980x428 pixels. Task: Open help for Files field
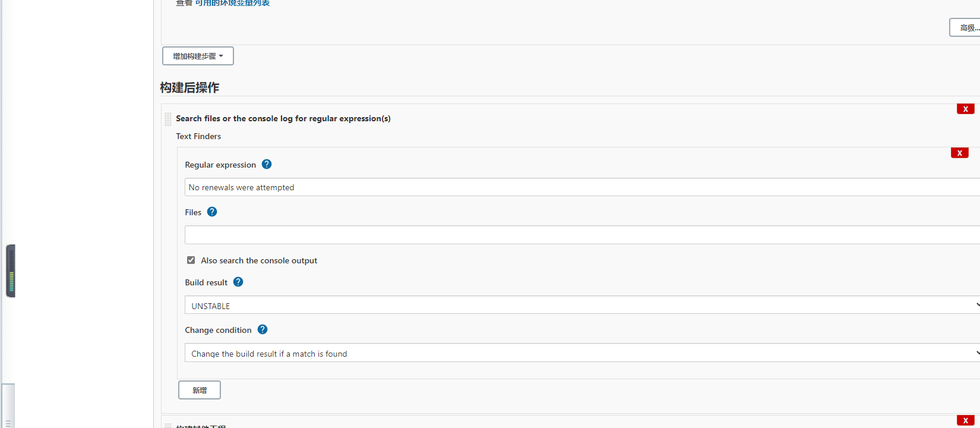pos(212,212)
